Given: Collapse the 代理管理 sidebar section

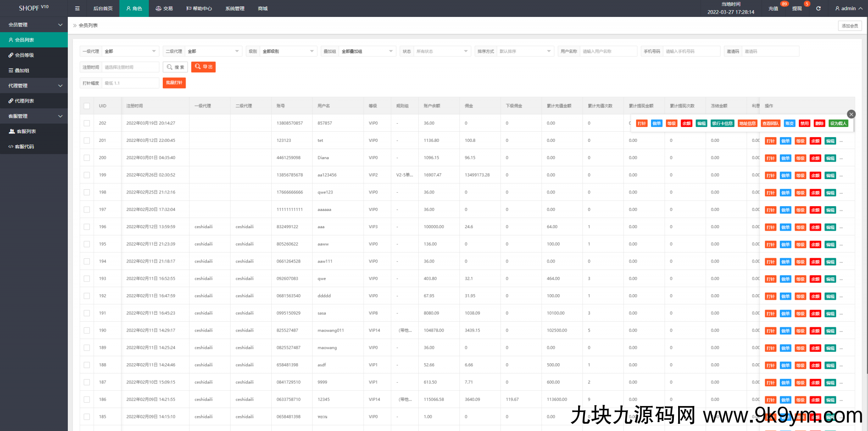Looking at the screenshot, I should pos(34,86).
